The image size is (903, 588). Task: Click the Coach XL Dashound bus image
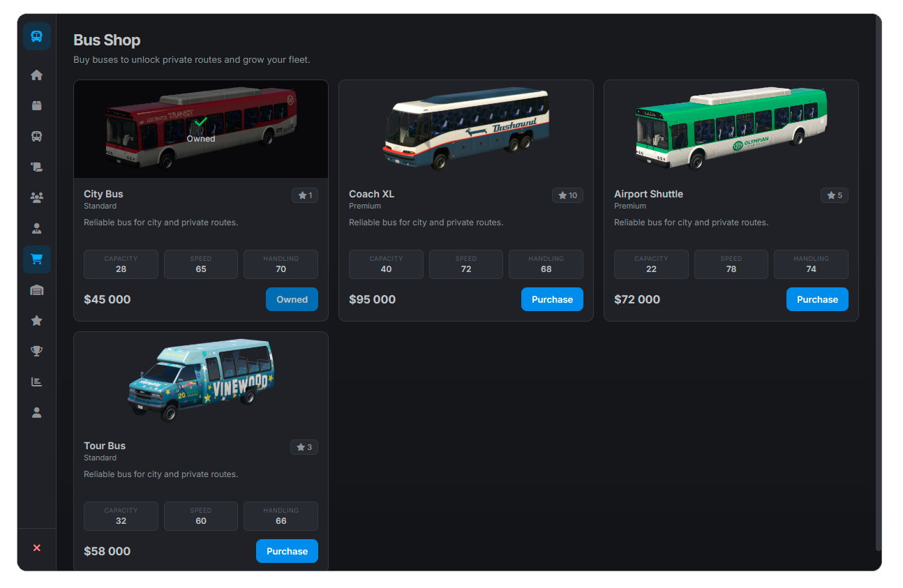[x=466, y=129]
